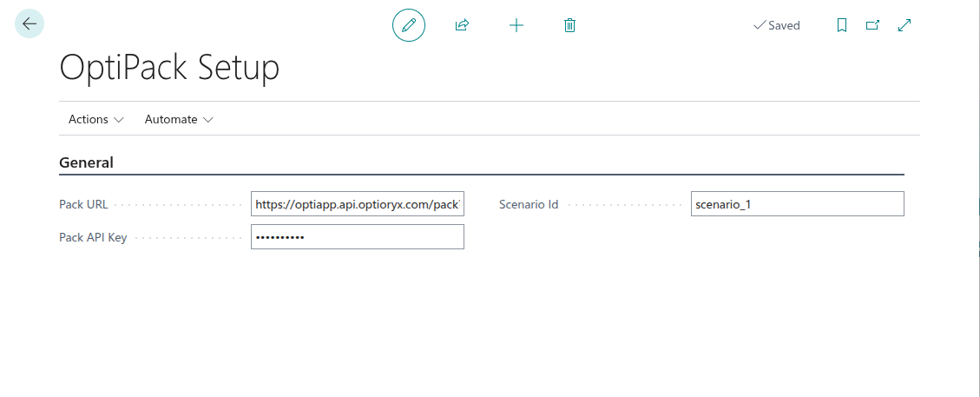Select the Pack API Key masked field

pos(357,237)
